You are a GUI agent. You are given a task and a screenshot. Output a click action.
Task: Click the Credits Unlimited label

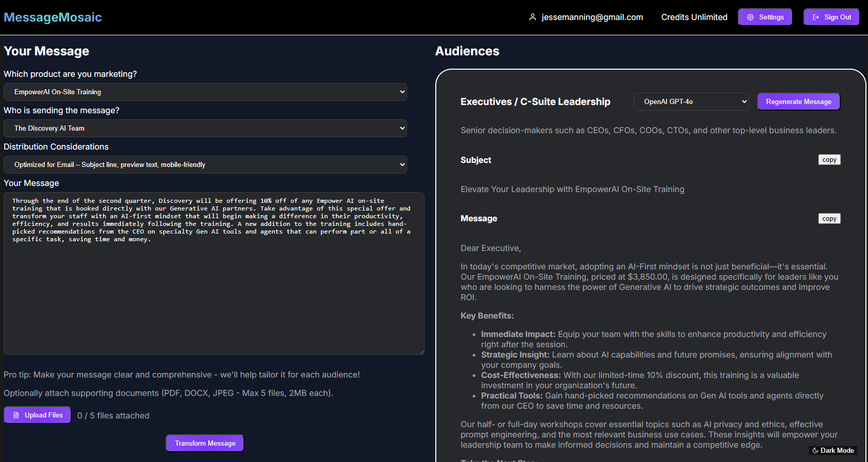click(694, 17)
